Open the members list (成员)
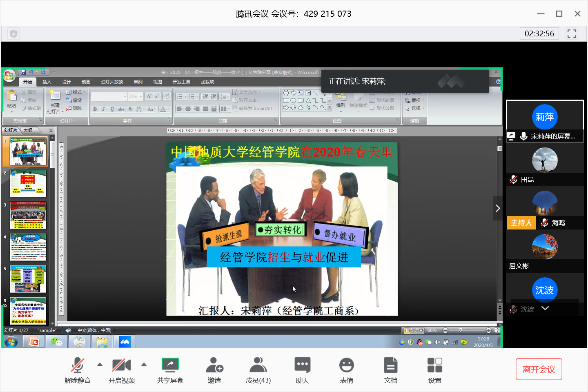 click(258, 370)
